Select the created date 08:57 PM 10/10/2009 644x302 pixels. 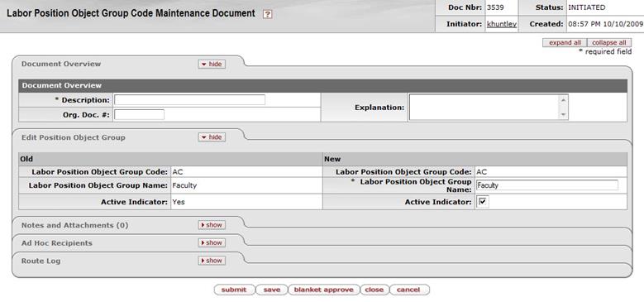pyautogui.click(x=606, y=24)
